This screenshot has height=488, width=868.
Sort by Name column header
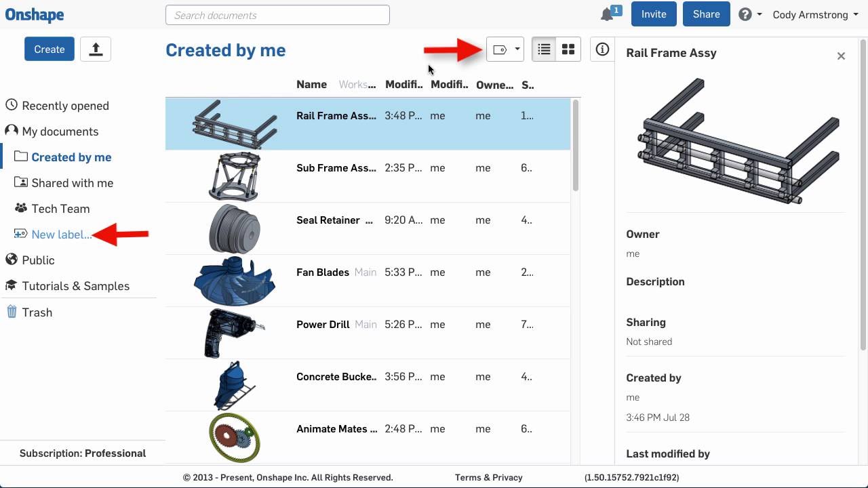click(311, 85)
